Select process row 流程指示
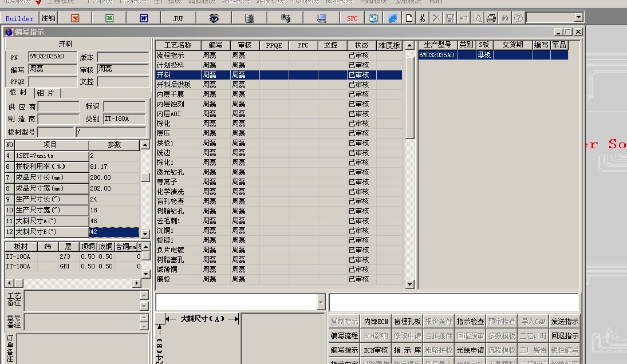Viewport: 627px width, 364px height. (278, 56)
